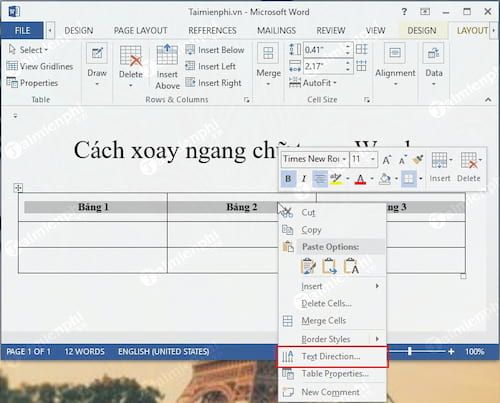Toggle View Gridlines in Table group
The width and height of the screenshot is (500, 403).
[x=40, y=66]
